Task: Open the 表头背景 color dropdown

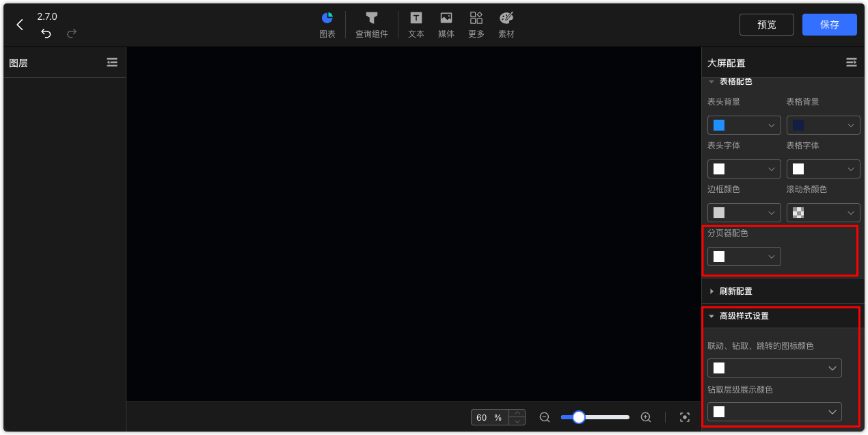Action: (744, 125)
